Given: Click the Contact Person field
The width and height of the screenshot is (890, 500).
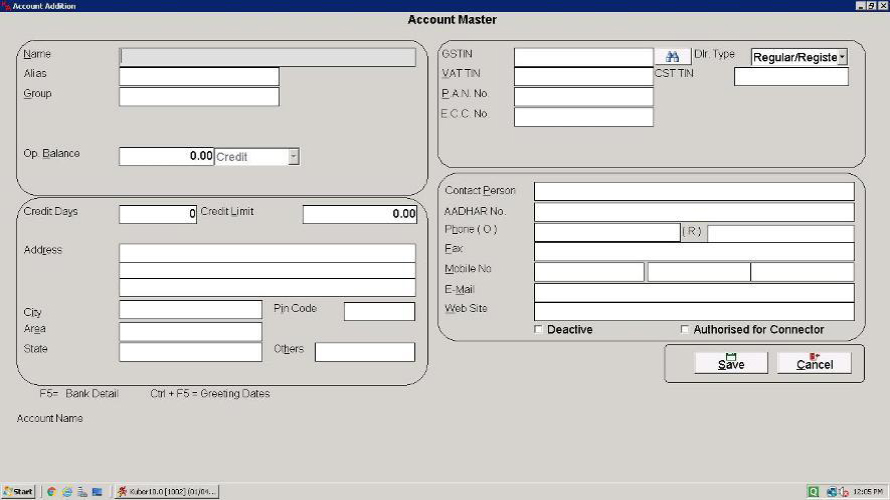Looking at the screenshot, I should [x=694, y=192].
